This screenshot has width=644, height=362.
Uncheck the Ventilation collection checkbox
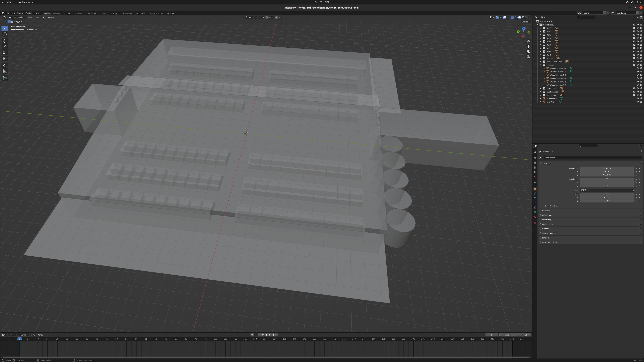click(634, 95)
